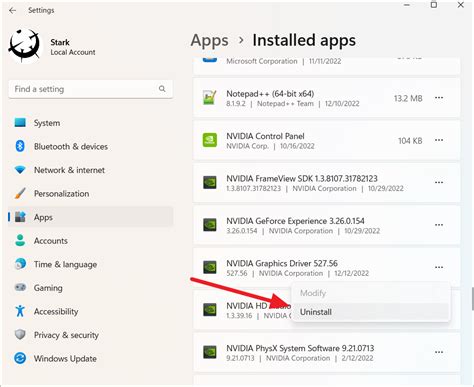Click the Apps icon in sidebar
474x387 pixels.
pyautogui.click(x=20, y=217)
